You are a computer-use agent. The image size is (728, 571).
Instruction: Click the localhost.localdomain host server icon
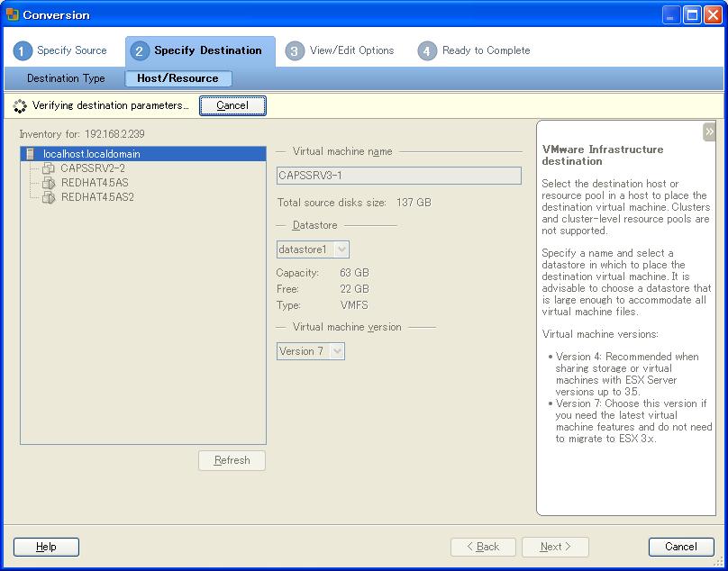[30, 154]
